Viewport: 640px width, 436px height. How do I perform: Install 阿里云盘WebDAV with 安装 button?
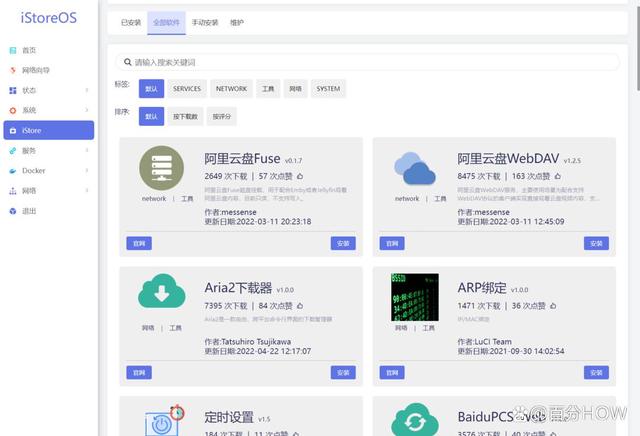(596, 243)
